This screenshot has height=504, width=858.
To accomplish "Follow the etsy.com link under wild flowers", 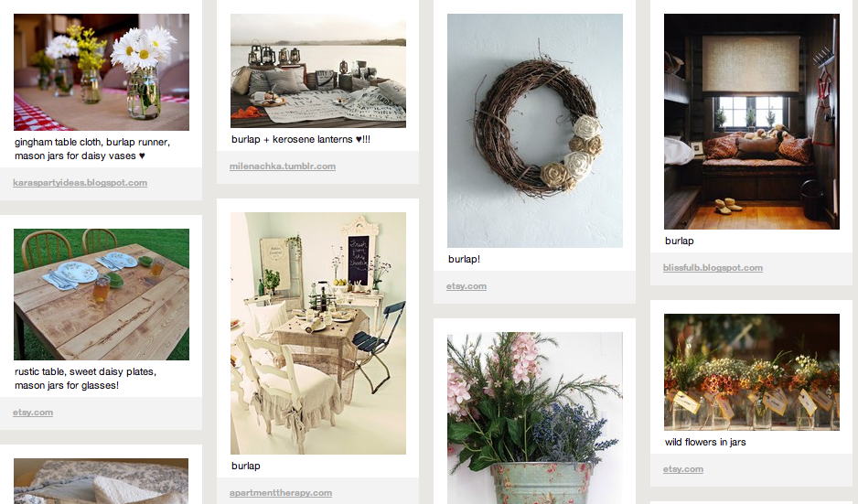I will [x=683, y=469].
